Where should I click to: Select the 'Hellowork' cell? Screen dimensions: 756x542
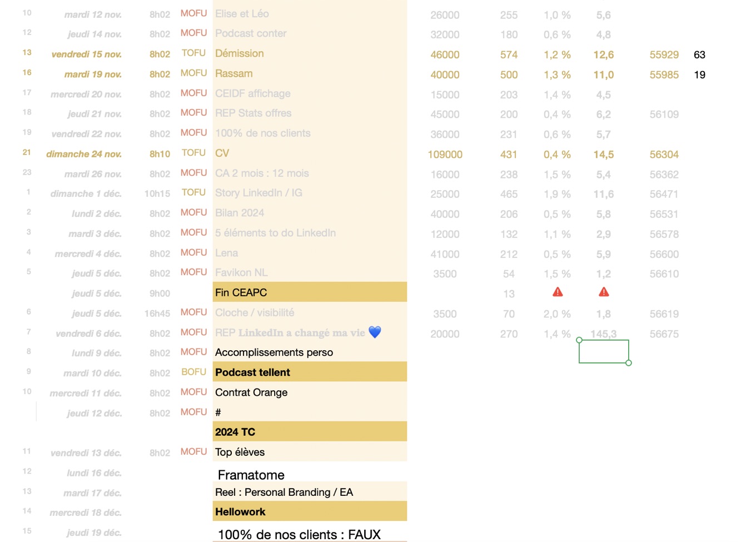(310, 511)
